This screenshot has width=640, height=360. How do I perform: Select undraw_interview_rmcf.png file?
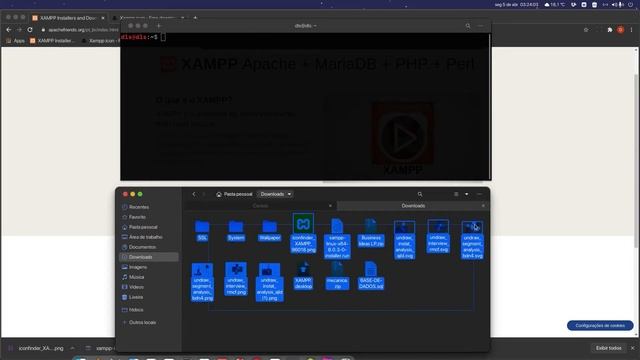236,279
